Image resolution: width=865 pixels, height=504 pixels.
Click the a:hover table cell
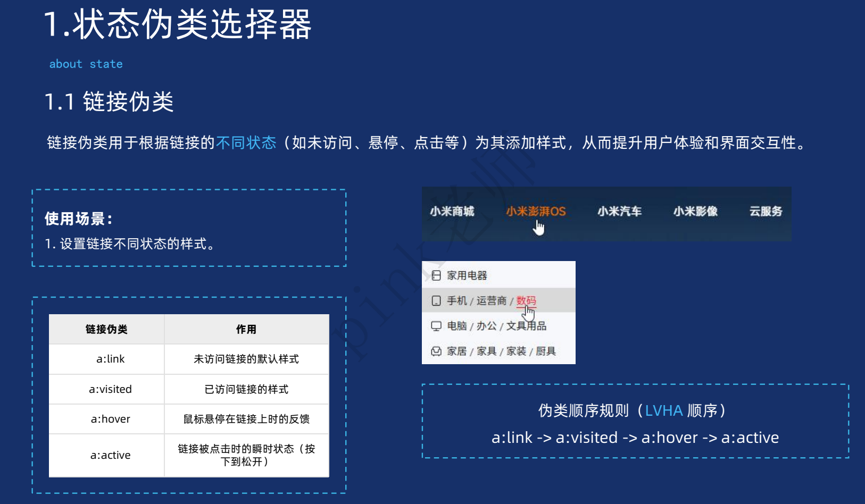click(x=107, y=419)
